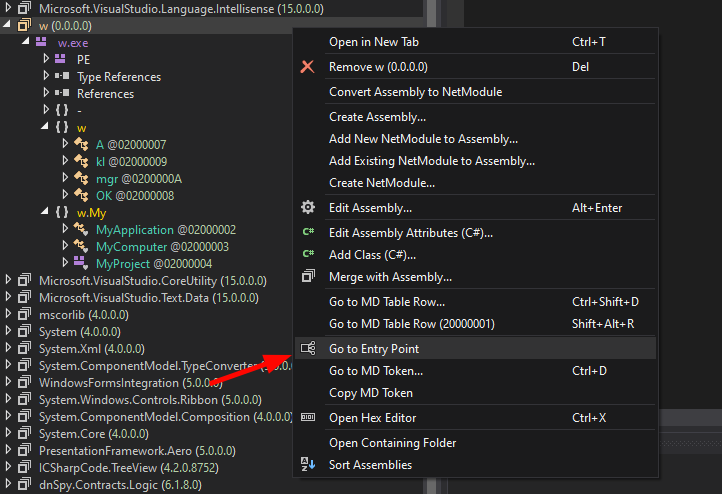Viewport: 722px width, 494px height.
Task: Select the kl @02000009 label
Action: tap(131, 162)
